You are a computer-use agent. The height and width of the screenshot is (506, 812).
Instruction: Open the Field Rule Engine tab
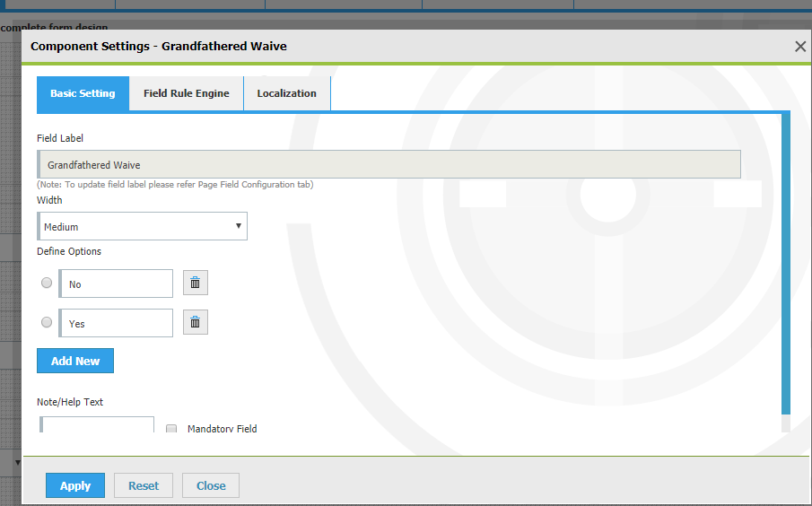pyautogui.click(x=186, y=93)
